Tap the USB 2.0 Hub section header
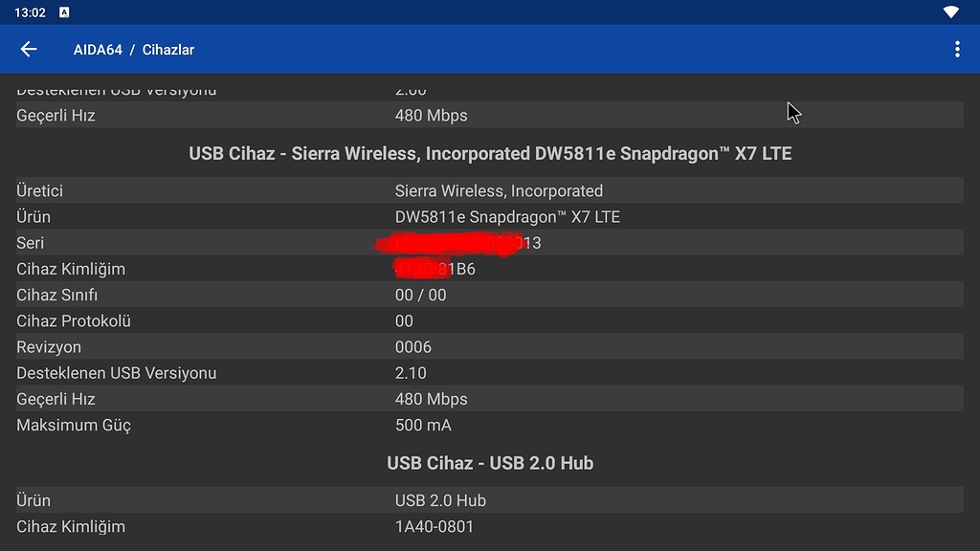 (x=490, y=463)
